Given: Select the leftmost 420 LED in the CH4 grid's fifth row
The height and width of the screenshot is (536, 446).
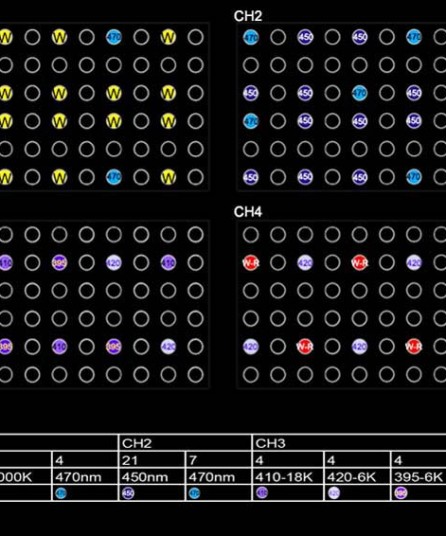Looking at the screenshot, I should click(x=251, y=346).
